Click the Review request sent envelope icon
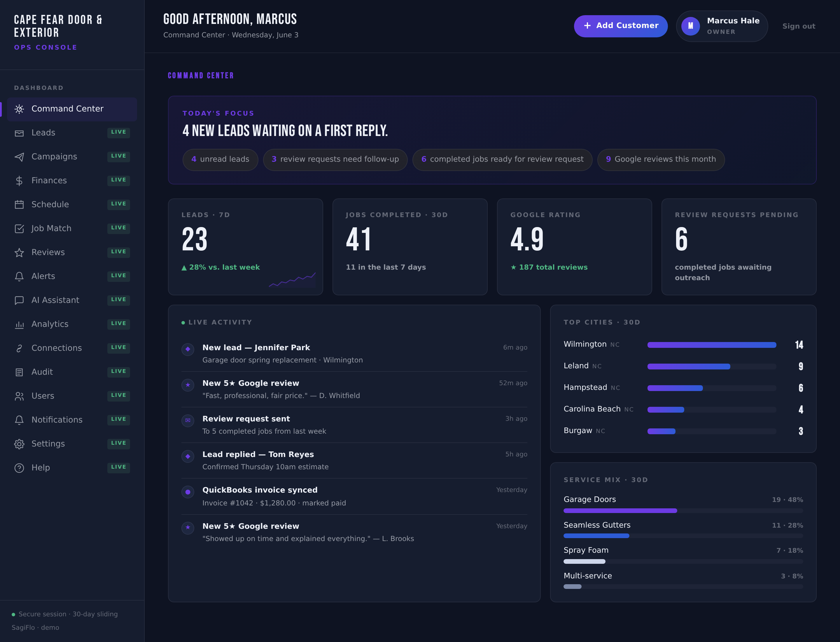 (x=188, y=420)
